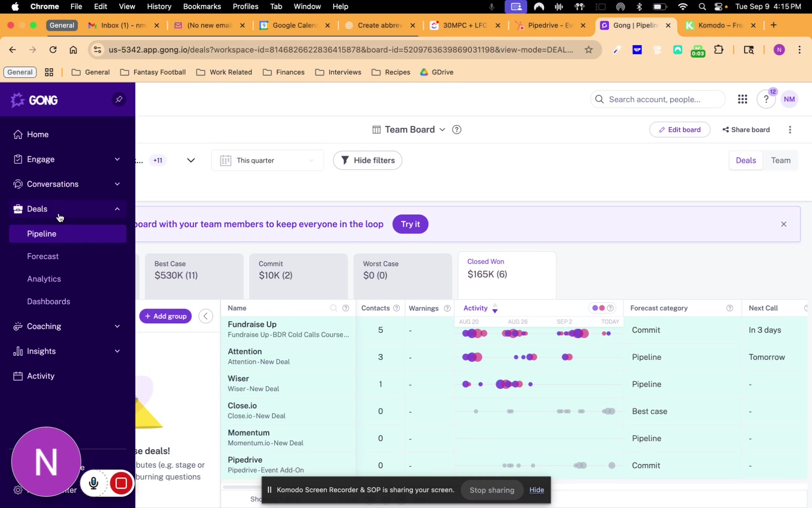
Task: Reload the Gong page
Action: point(53,49)
